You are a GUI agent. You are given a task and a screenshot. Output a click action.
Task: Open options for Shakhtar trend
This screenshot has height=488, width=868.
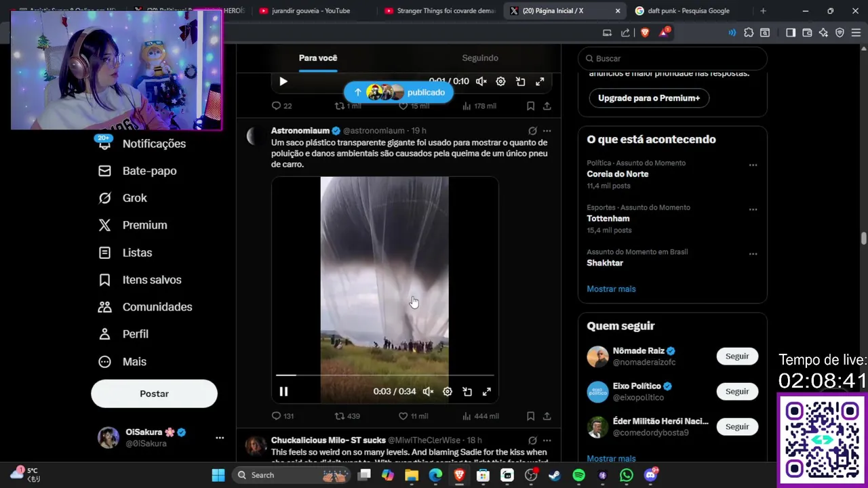pos(753,253)
